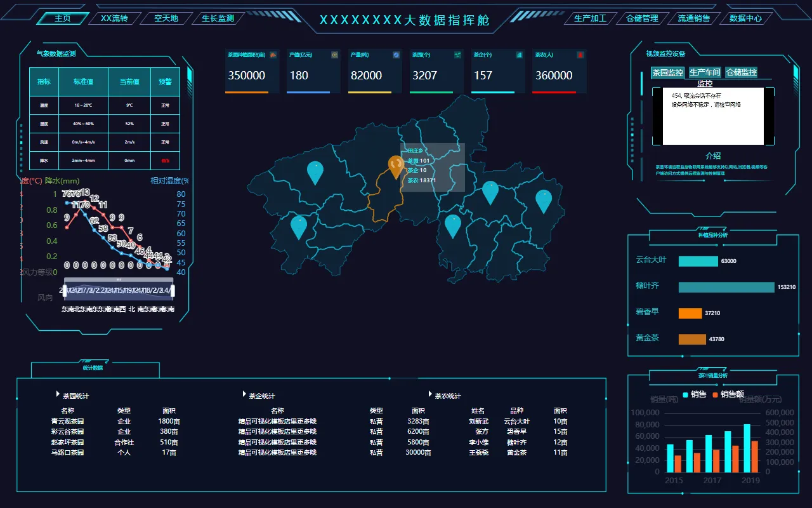Expand the 茶园统计 triangle

pos(58,394)
